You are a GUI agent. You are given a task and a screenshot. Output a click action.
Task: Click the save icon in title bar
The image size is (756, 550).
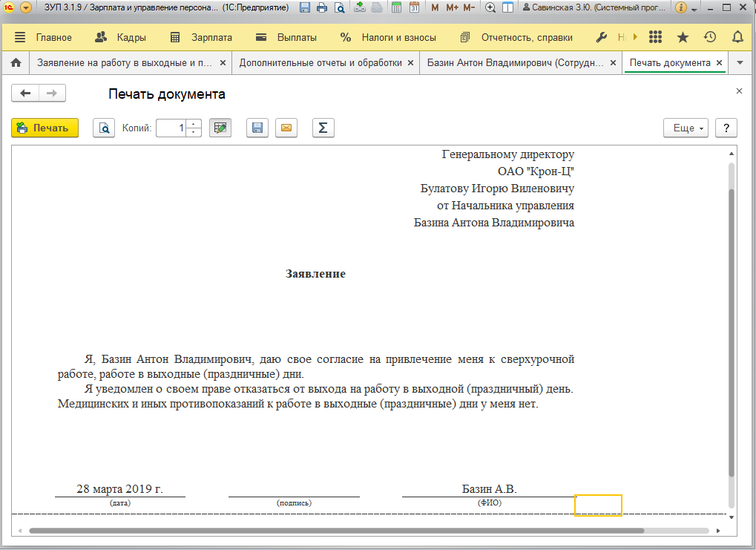coord(305,7)
